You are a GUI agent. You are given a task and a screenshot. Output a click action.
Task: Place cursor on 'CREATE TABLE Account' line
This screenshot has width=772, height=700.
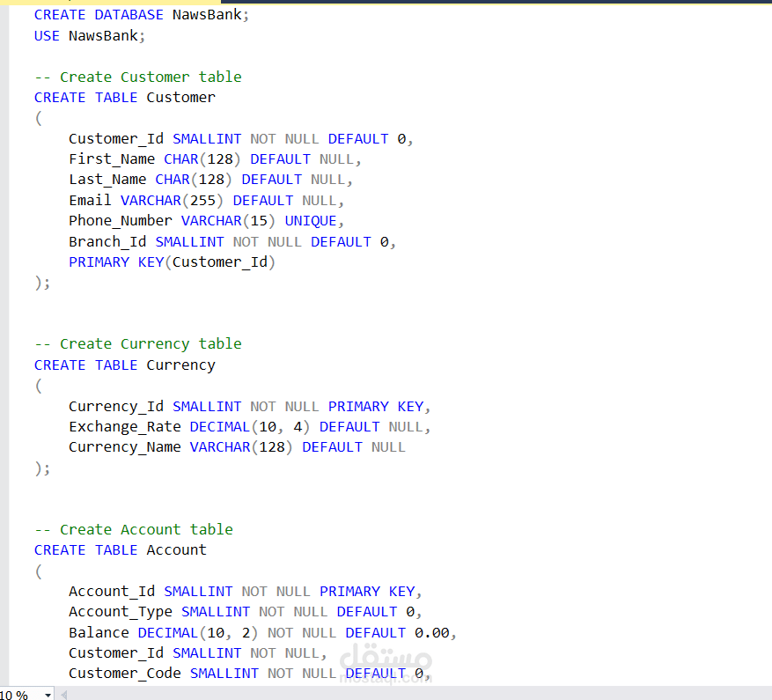(120, 549)
